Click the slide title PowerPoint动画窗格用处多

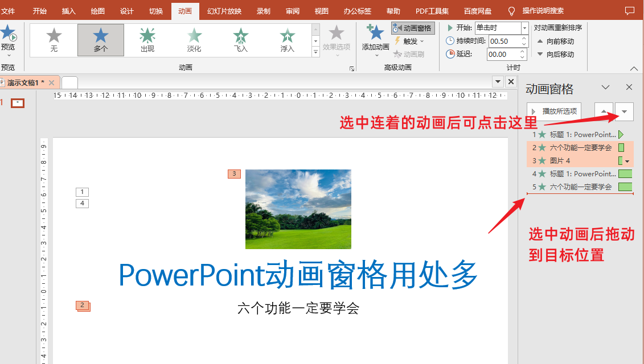[298, 275]
